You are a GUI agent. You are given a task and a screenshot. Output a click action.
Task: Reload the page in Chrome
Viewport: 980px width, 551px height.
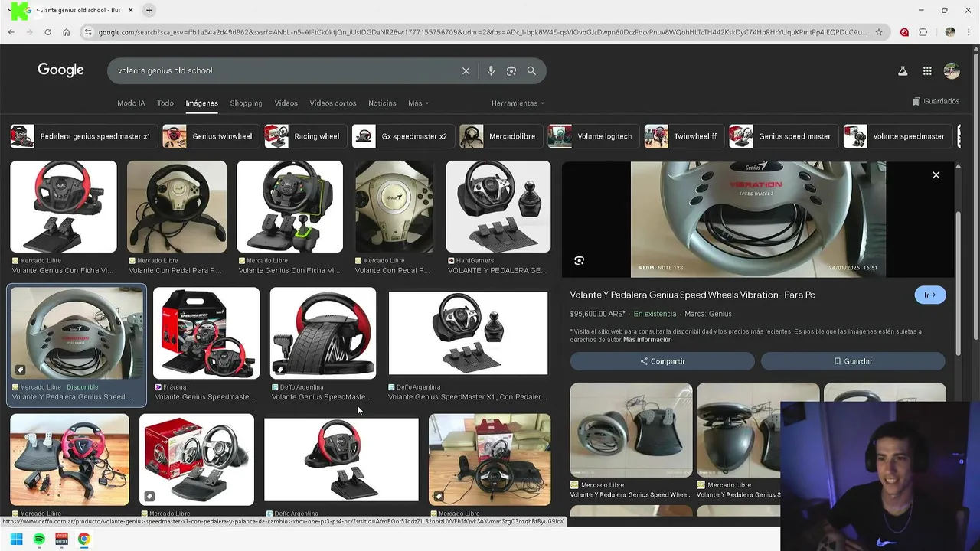click(47, 32)
